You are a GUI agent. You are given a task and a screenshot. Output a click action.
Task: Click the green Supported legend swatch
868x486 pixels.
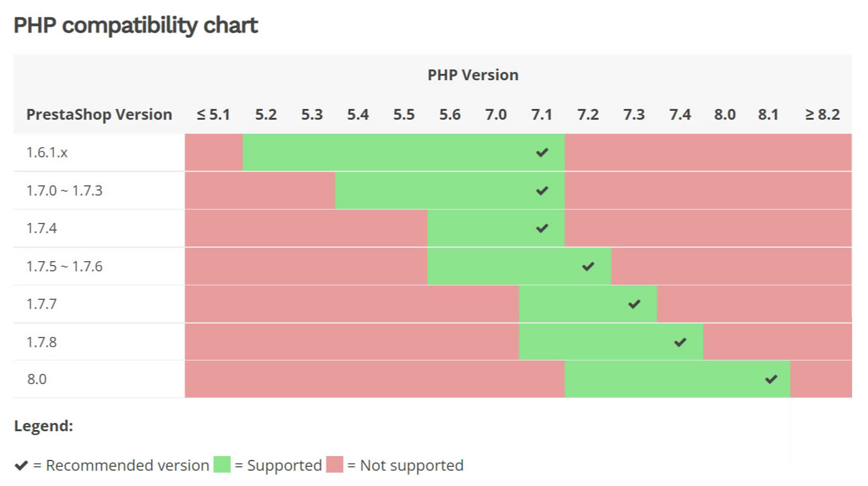click(221, 464)
